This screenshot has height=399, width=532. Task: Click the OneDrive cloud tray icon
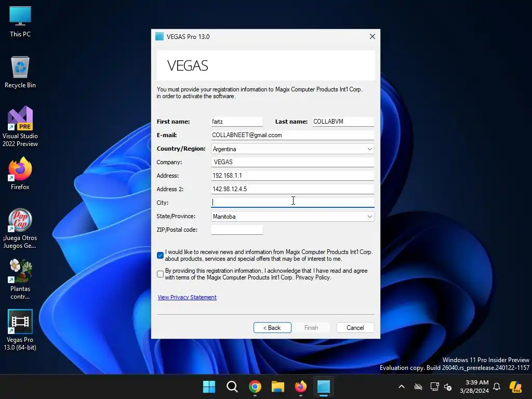point(418,387)
